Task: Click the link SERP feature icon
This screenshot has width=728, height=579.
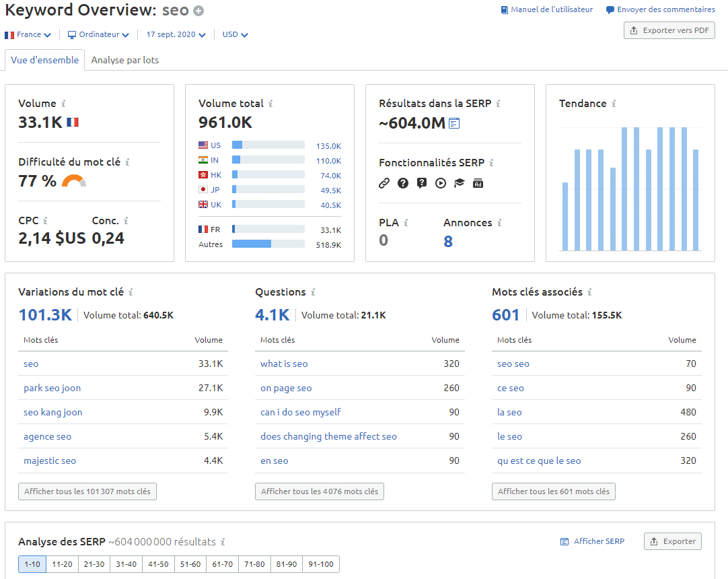Action: pos(384,183)
